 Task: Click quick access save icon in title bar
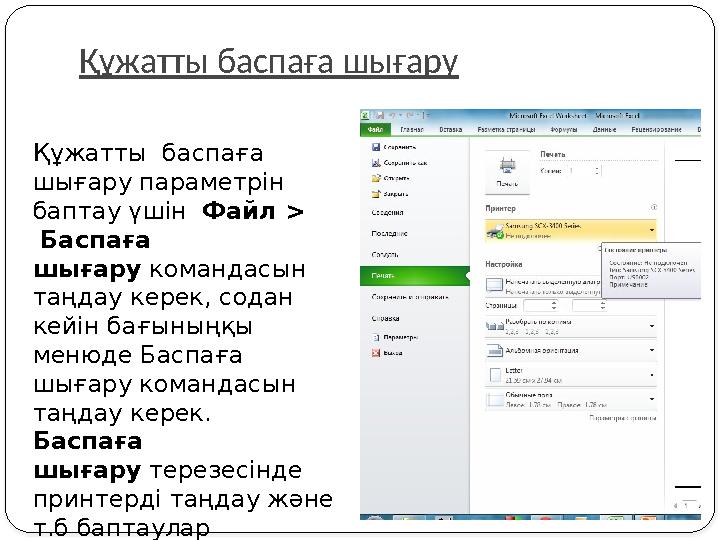(x=380, y=115)
